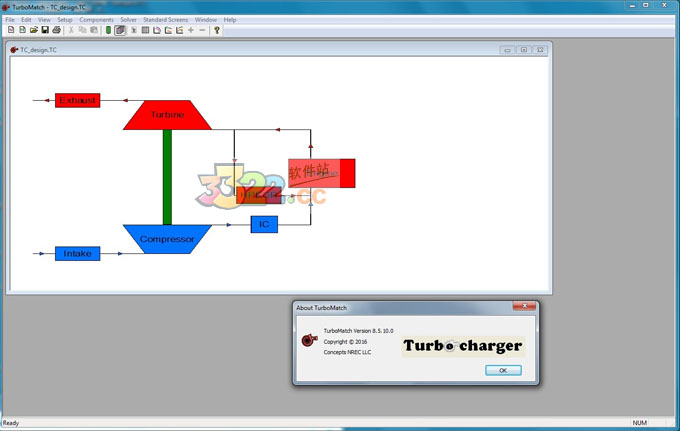Viewport: 680px width, 431px height.
Task: Save the file with the floppy disk icon
Action: [x=45, y=30]
